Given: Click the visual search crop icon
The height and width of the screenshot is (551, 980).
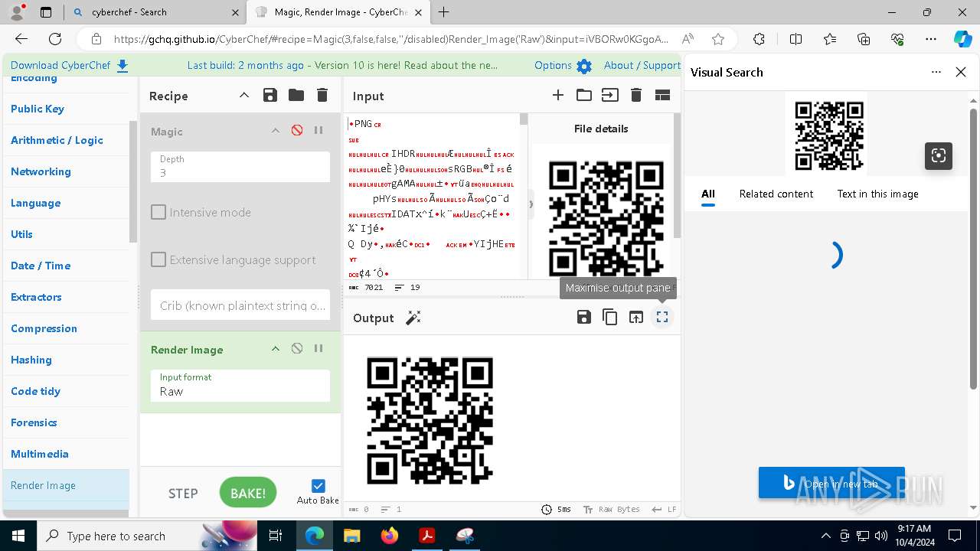Looking at the screenshot, I should 938,155.
